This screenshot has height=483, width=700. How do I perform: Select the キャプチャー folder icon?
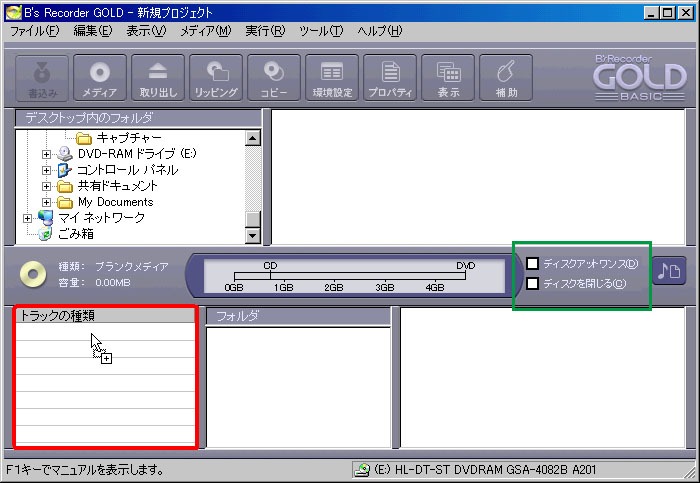pos(83,138)
